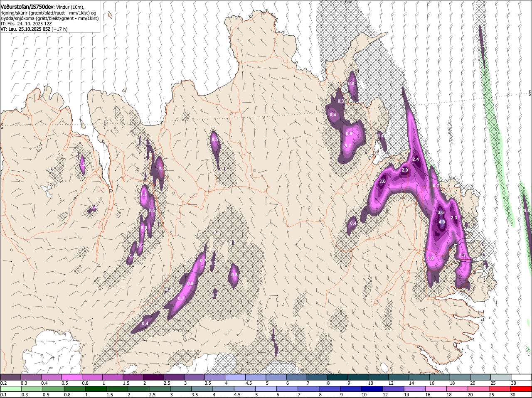This screenshot has width=532, height=398.
Task: Pick the light pink bottom legend swatch 16–18
Action: (436, 389)
